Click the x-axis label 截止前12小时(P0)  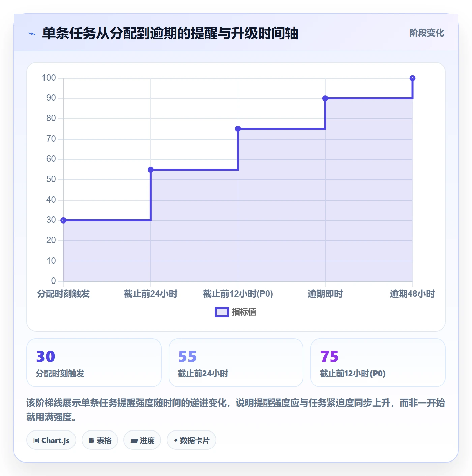click(x=238, y=294)
